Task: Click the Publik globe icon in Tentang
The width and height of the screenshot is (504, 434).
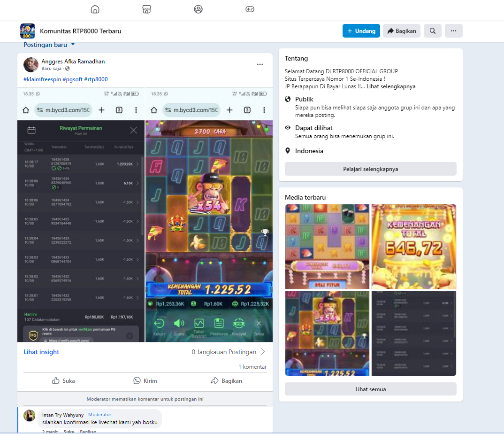Action: pyautogui.click(x=288, y=99)
